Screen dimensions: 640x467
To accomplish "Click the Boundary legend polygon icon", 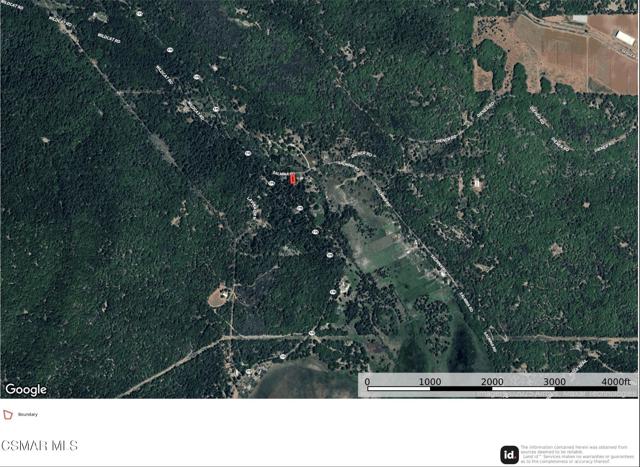I will pyautogui.click(x=8, y=415).
